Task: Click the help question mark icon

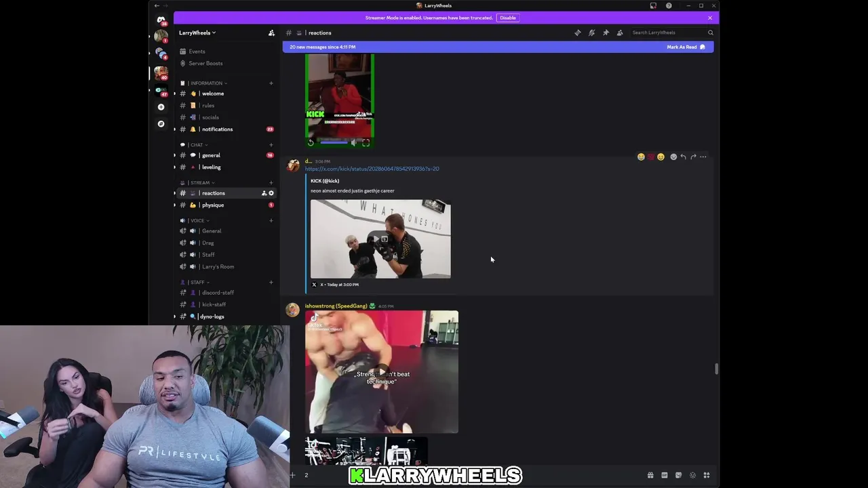Action: point(669,5)
